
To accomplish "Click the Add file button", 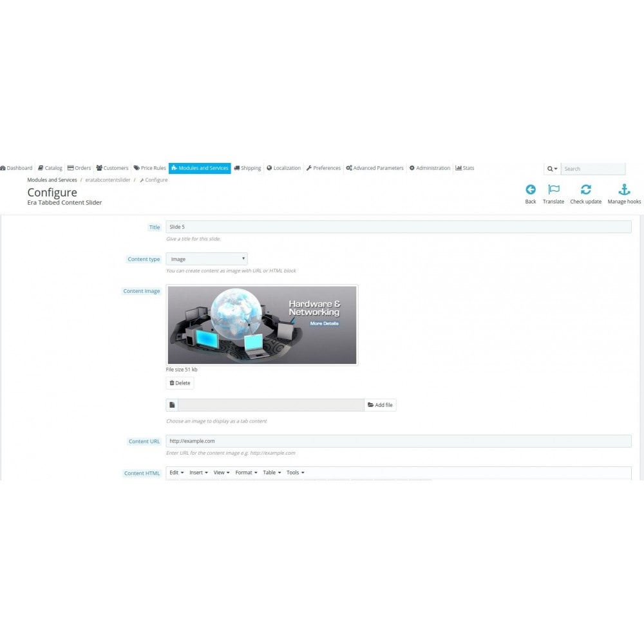I will [x=380, y=405].
